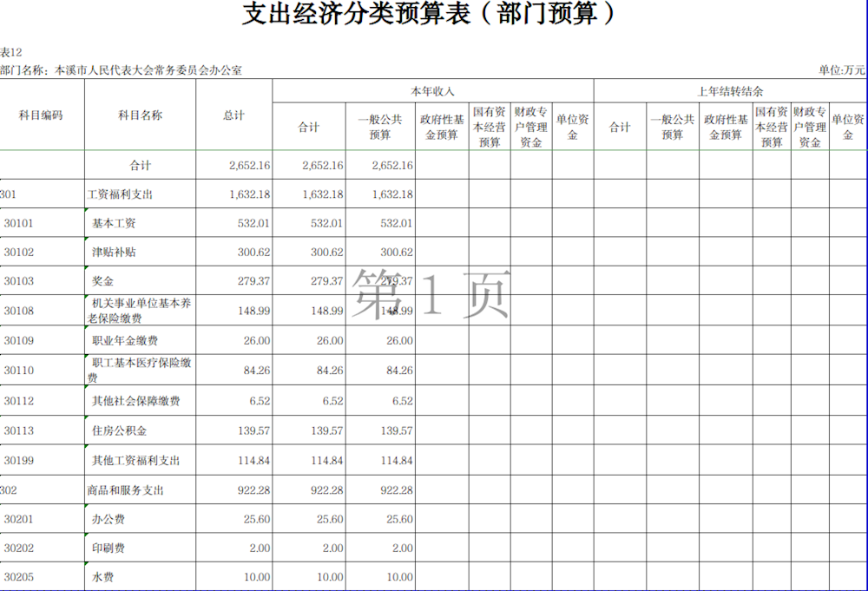This screenshot has height=591, width=868.
Task: Click the 合计 row label in 科目名称 column
Action: [x=140, y=165]
